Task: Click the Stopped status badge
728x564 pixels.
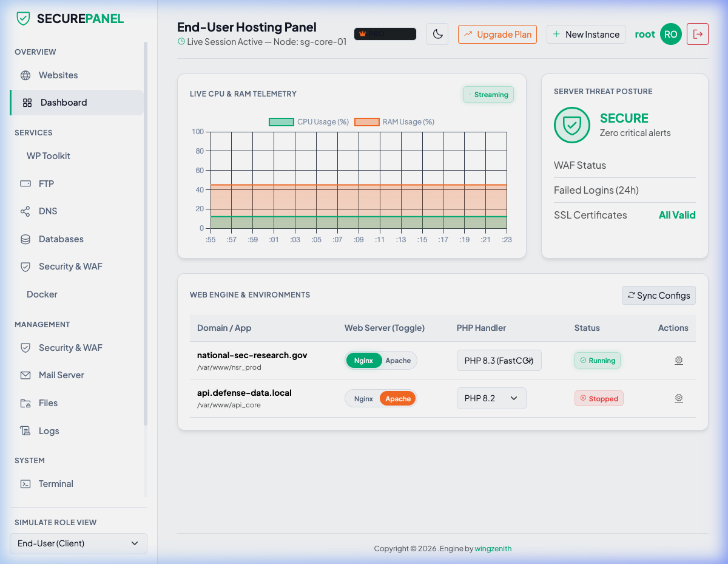Action: pyautogui.click(x=599, y=399)
